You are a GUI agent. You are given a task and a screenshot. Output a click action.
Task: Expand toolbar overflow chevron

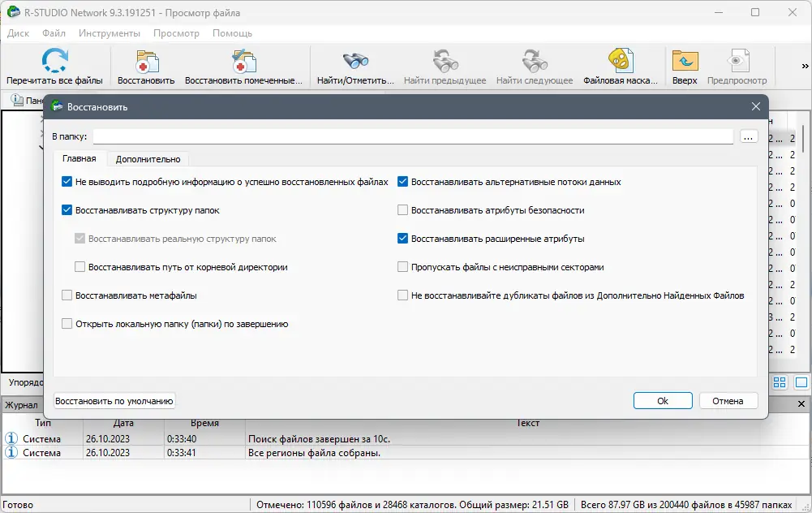coord(805,67)
